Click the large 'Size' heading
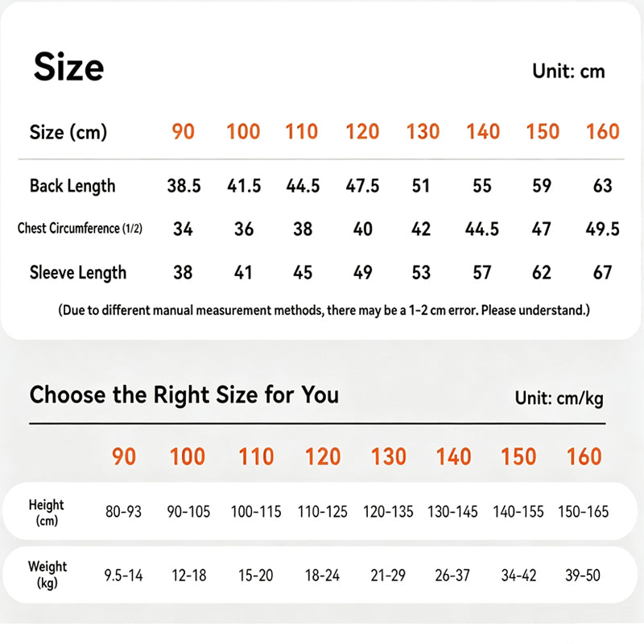Viewport: 644px width, 644px height. click(68, 67)
